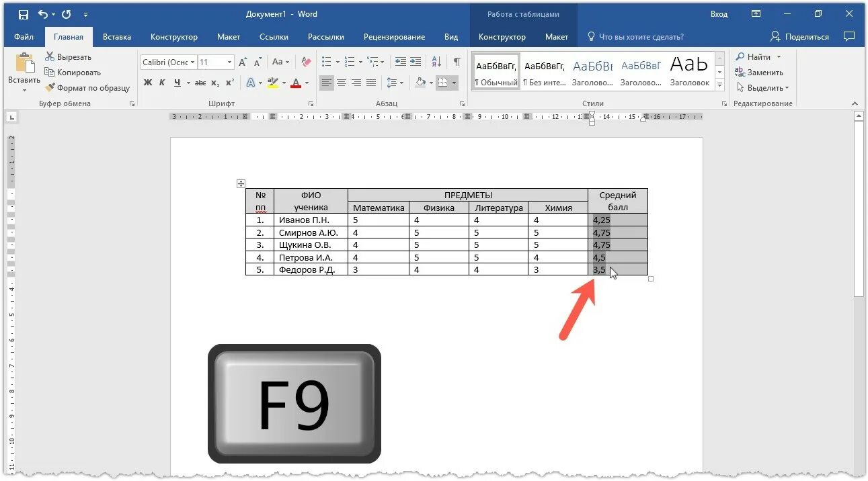Increase font size with the large A icon
The width and height of the screenshot is (868, 481).
click(243, 62)
